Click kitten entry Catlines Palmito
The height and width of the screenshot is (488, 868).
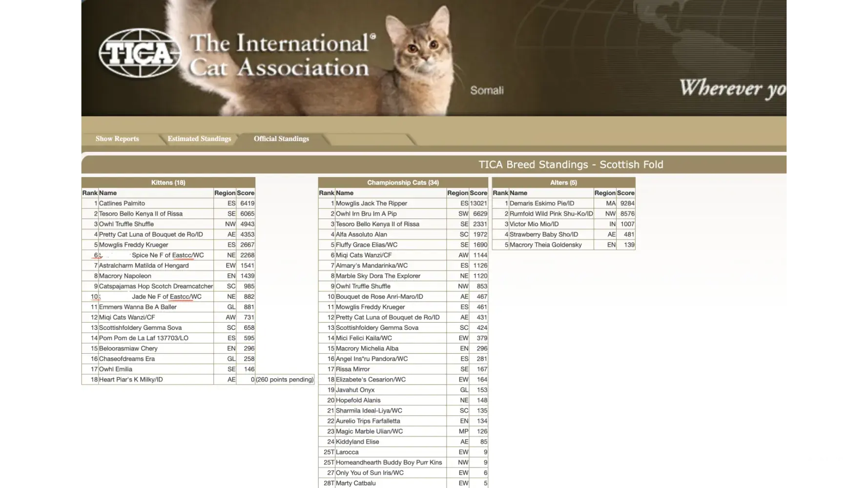point(122,203)
